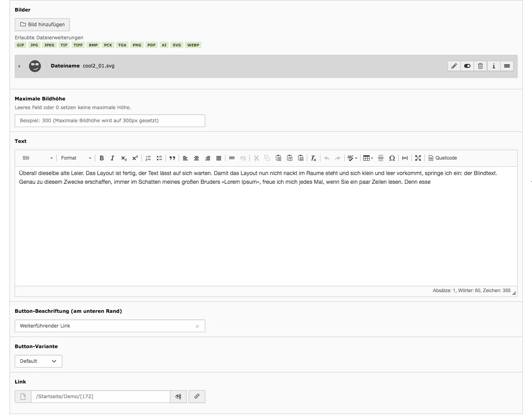The width and height of the screenshot is (532, 418).
Task: Open the Format dropdown in the editor
Action: point(75,158)
